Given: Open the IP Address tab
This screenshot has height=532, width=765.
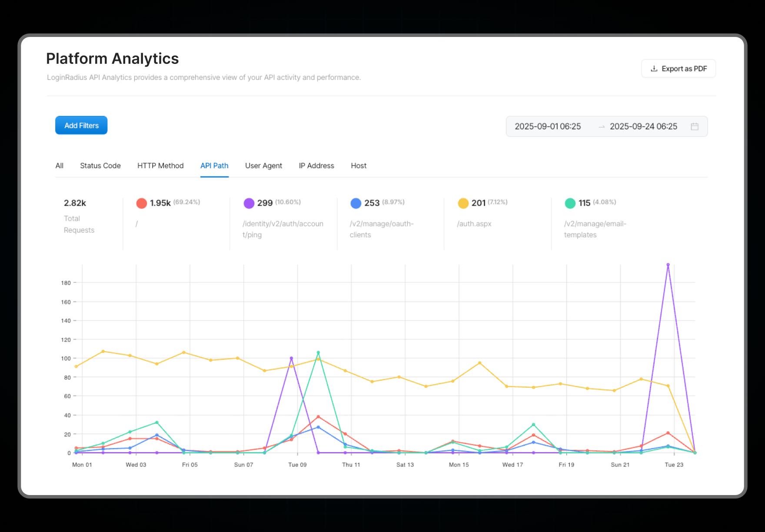Looking at the screenshot, I should tap(316, 166).
